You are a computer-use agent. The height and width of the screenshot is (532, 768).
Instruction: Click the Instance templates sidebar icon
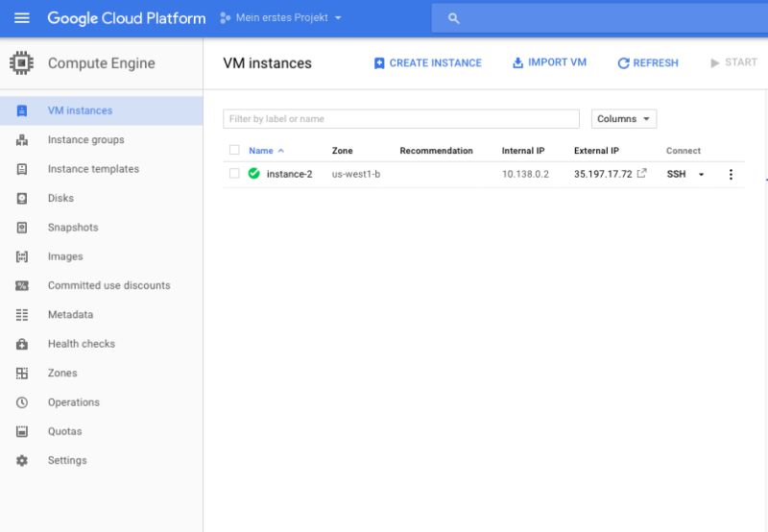point(22,169)
